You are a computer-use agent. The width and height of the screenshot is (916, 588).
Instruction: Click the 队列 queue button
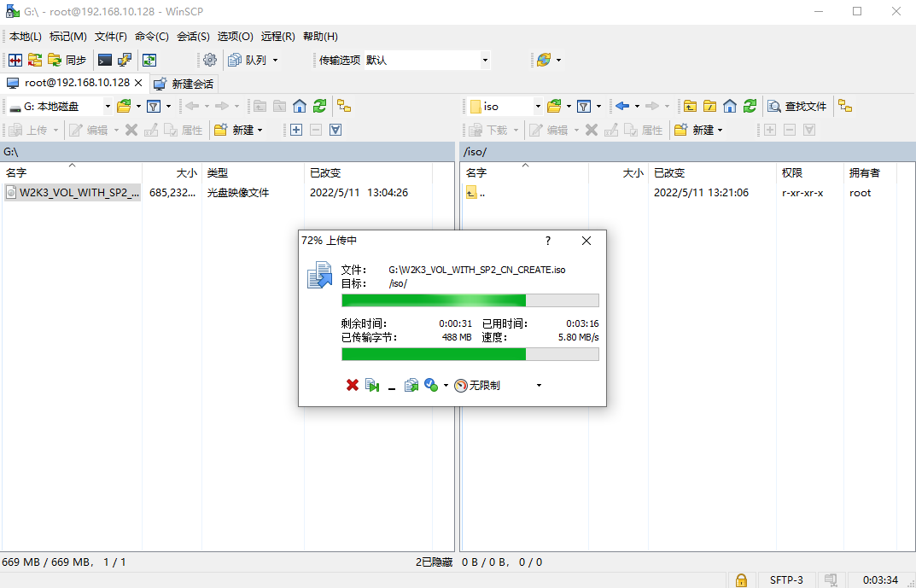[248, 60]
